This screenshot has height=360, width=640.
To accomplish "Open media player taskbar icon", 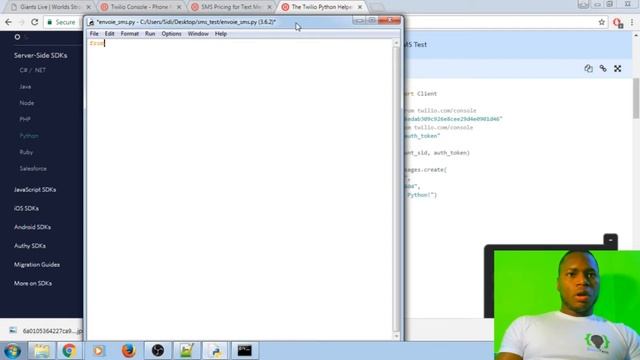I will tap(98, 351).
